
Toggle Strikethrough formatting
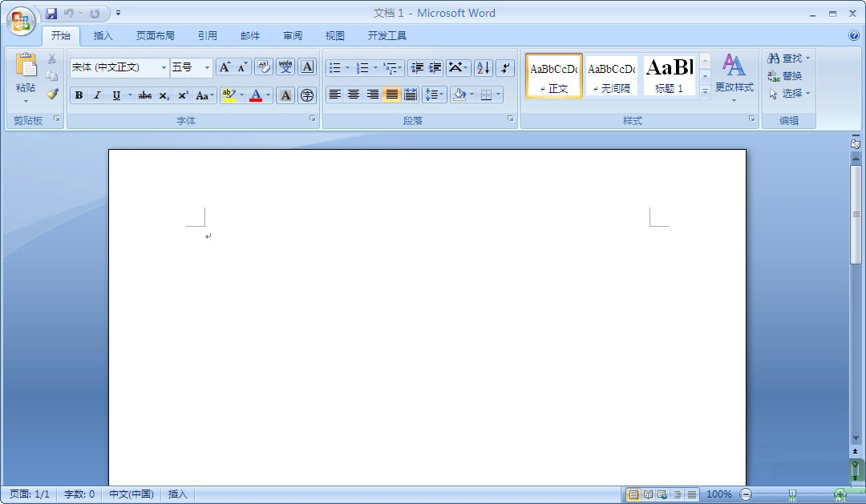point(145,95)
